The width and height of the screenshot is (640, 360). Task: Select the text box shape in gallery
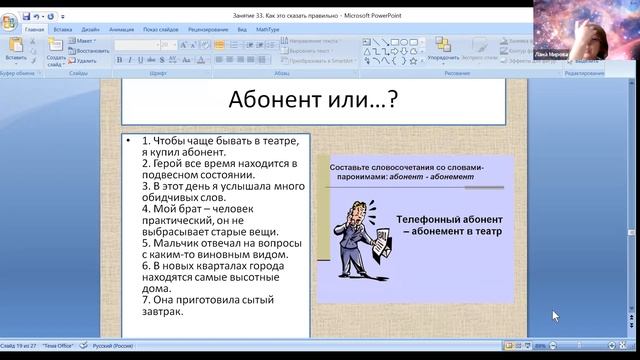(366, 42)
